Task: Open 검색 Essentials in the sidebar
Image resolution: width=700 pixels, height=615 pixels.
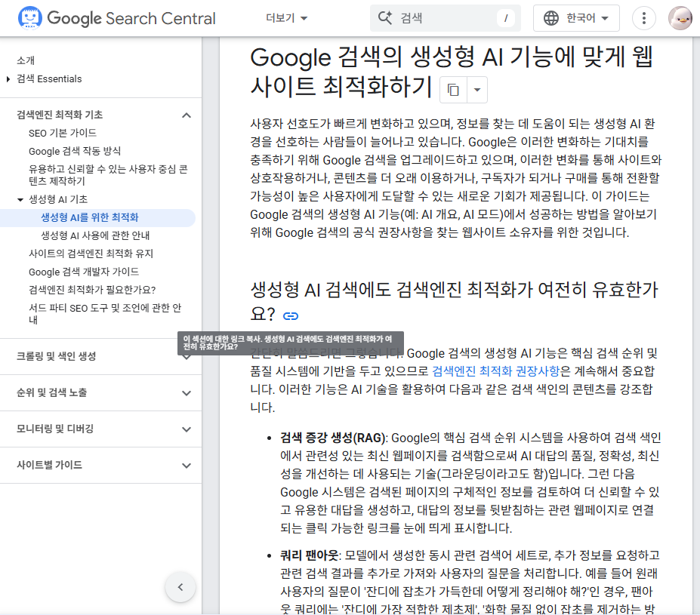Action: (x=49, y=79)
